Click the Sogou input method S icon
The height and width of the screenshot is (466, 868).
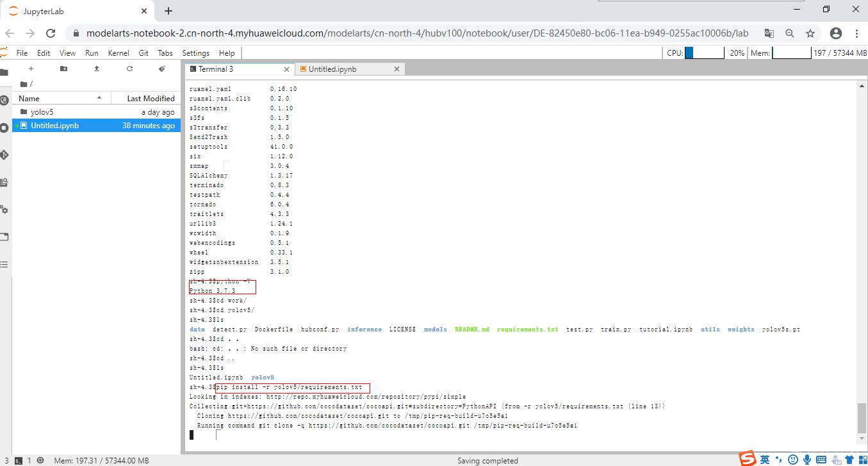coord(748,458)
